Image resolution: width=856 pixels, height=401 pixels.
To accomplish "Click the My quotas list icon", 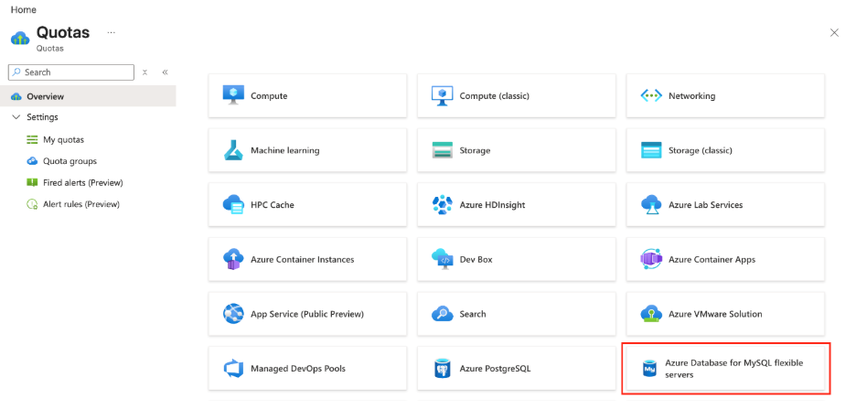I will tap(32, 140).
